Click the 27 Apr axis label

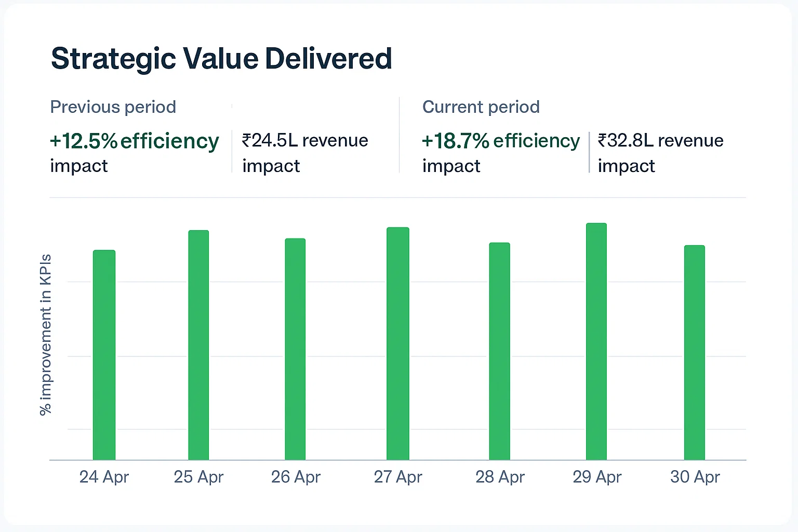pyautogui.click(x=398, y=477)
